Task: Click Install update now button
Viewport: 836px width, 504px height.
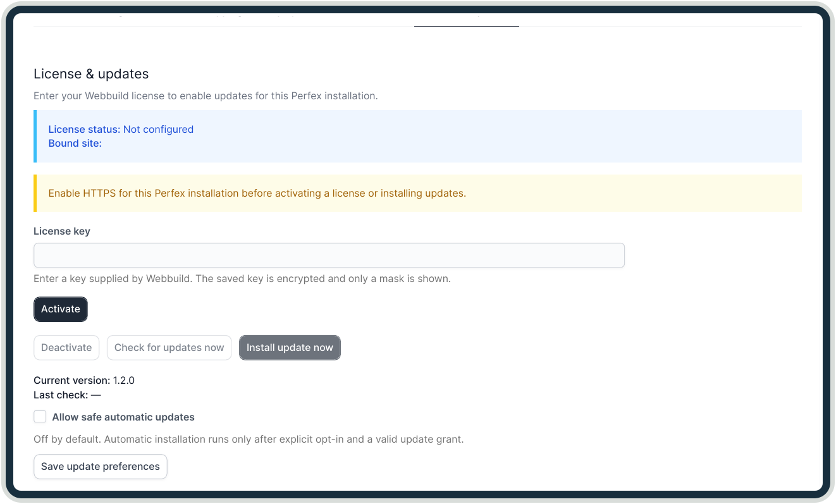Action: click(290, 348)
